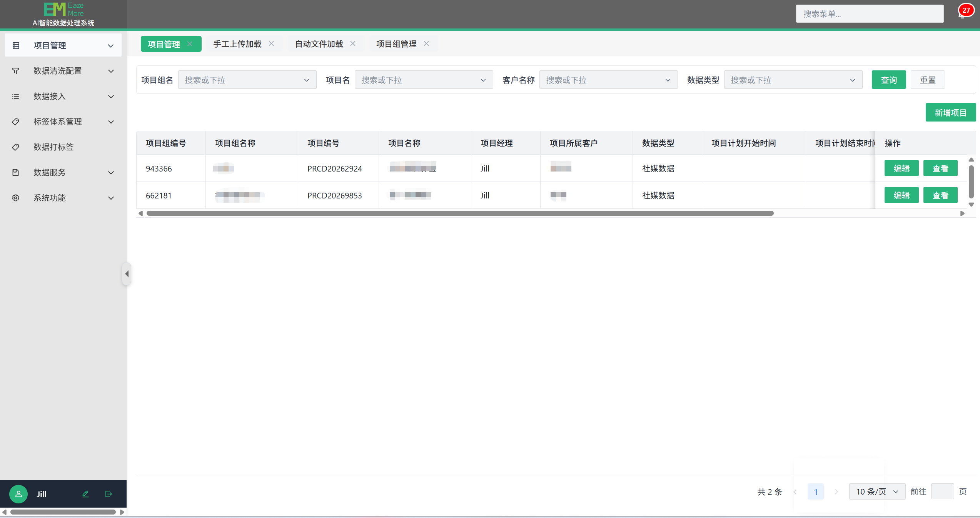Expand the 数据清洗配置 menu
The image size is (980, 518).
point(111,71)
